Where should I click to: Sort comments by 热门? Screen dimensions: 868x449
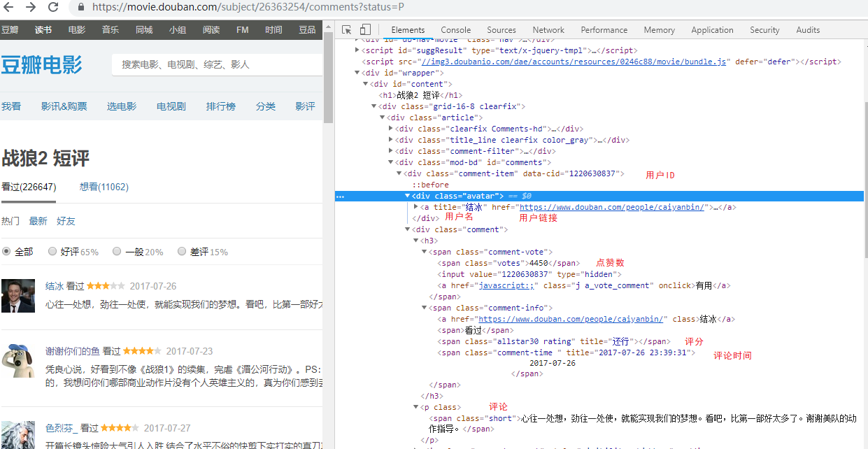pyautogui.click(x=10, y=221)
